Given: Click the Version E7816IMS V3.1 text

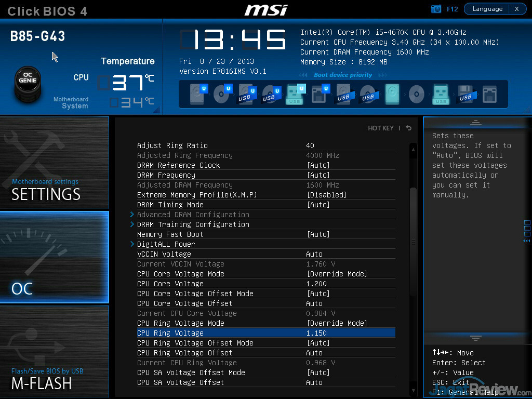Looking at the screenshot, I should pos(222,71).
